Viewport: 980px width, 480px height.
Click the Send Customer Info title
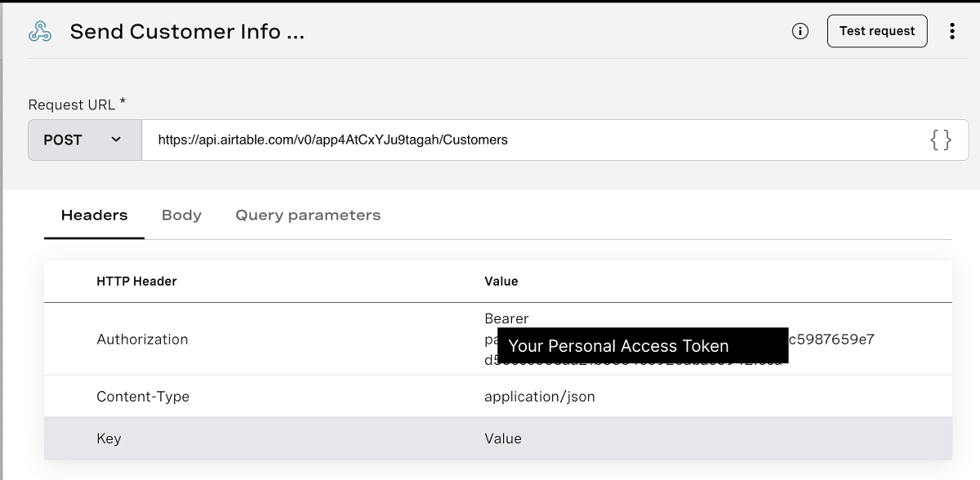tap(187, 32)
